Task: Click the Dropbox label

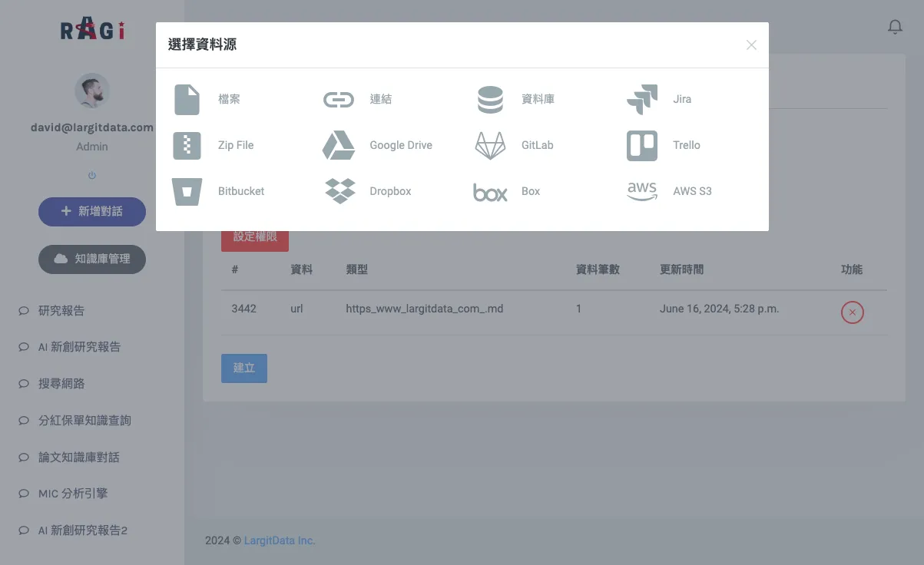Action: click(x=390, y=191)
